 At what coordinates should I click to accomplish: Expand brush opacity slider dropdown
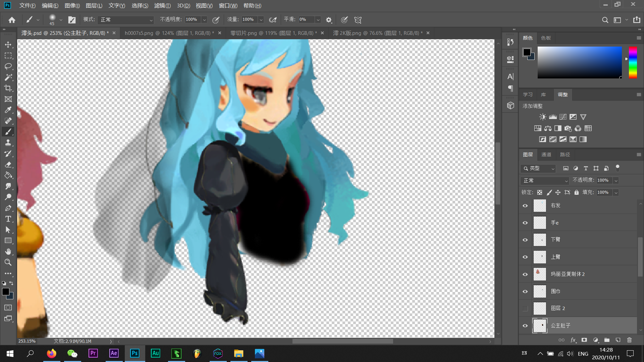coord(204,20)
